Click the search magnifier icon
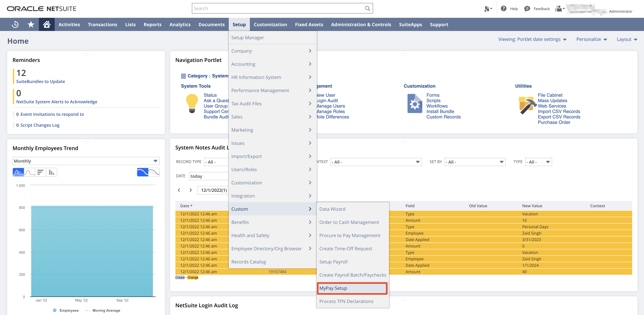 point(367,8)
